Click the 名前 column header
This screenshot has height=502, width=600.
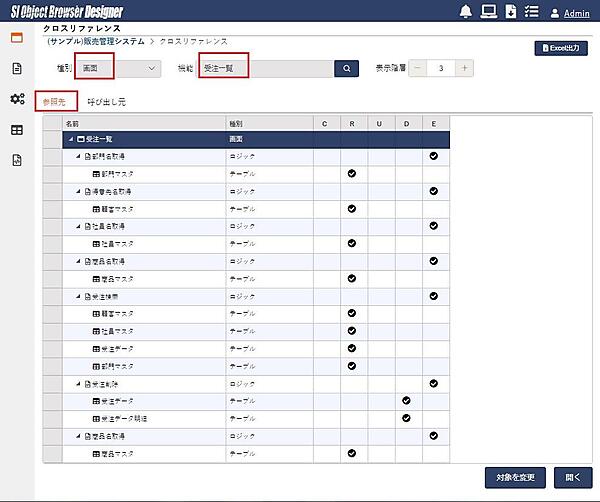(x=144, y=124)
